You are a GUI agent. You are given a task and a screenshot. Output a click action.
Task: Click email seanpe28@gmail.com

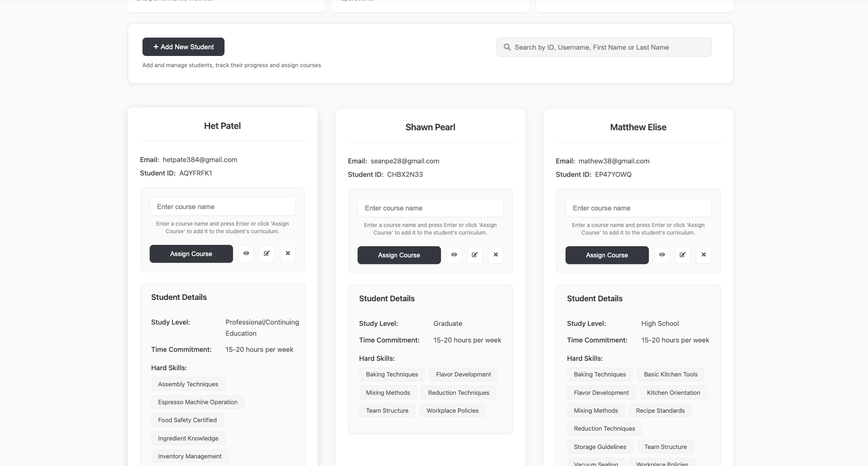pos(405,161)
